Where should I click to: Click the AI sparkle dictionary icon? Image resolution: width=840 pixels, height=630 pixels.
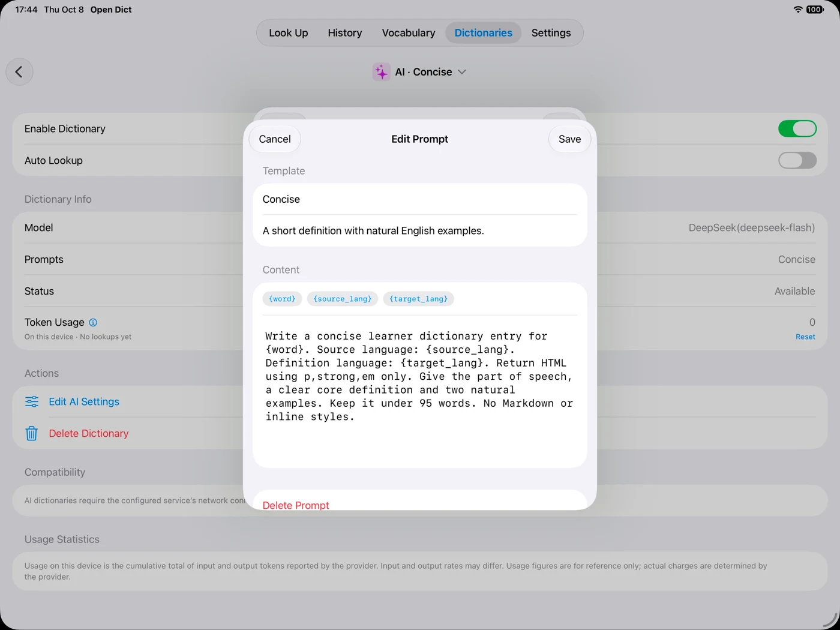tap(381, 72)
